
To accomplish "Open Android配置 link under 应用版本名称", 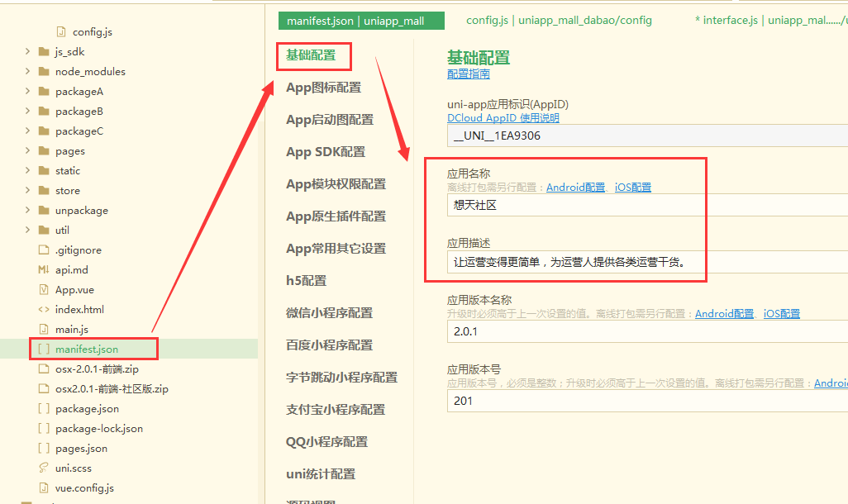I will pyautogui.click(x=724, y=314).
